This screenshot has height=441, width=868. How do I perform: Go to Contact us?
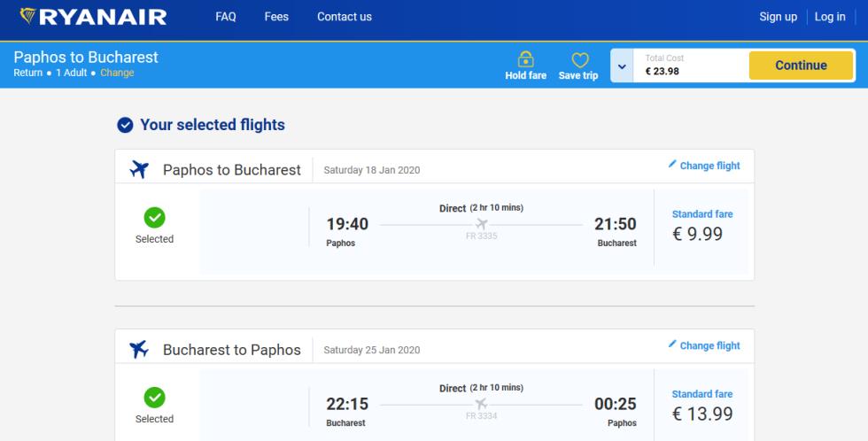click(345, 17)
